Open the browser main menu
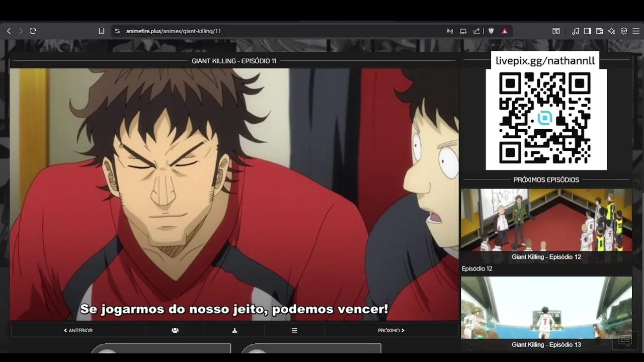644x362 pixels. point(636,31)
